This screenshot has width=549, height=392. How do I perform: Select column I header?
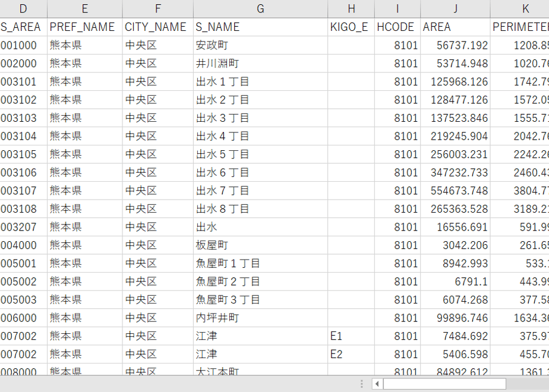pos(397,9)
